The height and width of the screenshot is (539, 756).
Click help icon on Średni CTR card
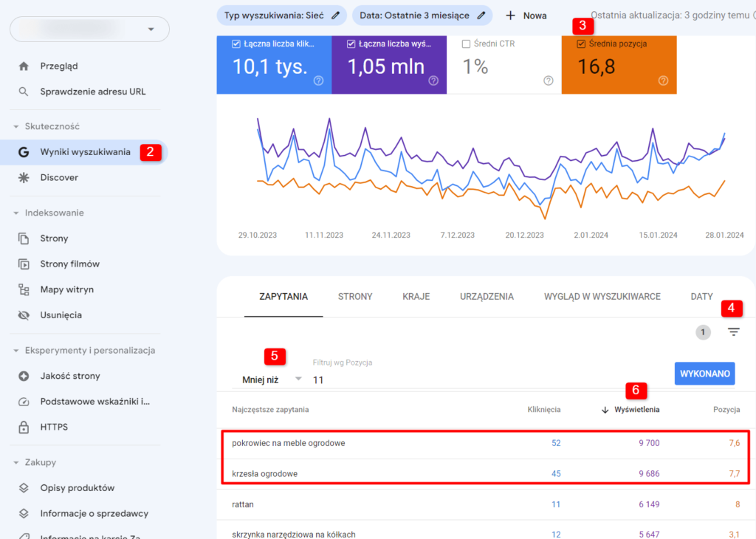pyautogui.click(x=548, y=80)
